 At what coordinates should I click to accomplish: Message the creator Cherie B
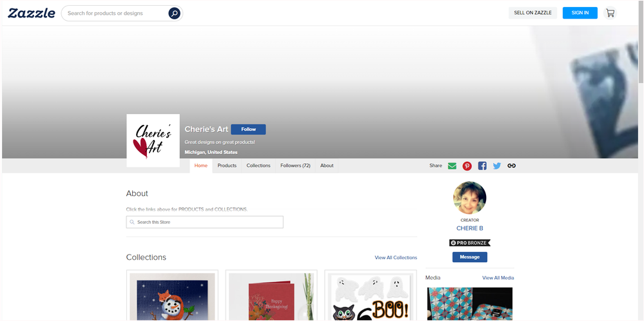469,257
